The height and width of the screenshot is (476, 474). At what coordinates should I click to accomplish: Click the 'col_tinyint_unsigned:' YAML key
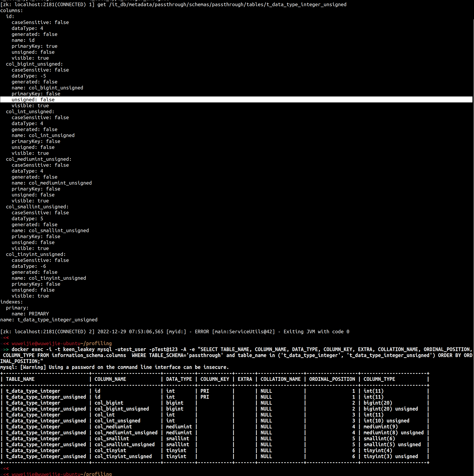pos(36,254)
